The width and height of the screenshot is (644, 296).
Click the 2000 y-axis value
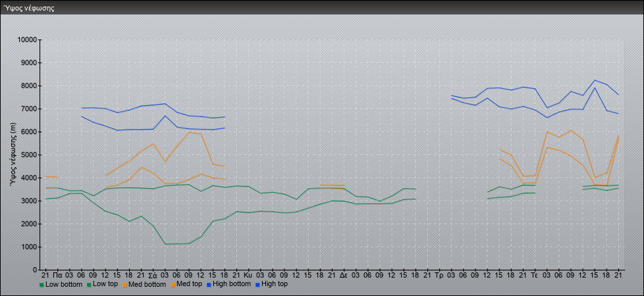(29, 224)
